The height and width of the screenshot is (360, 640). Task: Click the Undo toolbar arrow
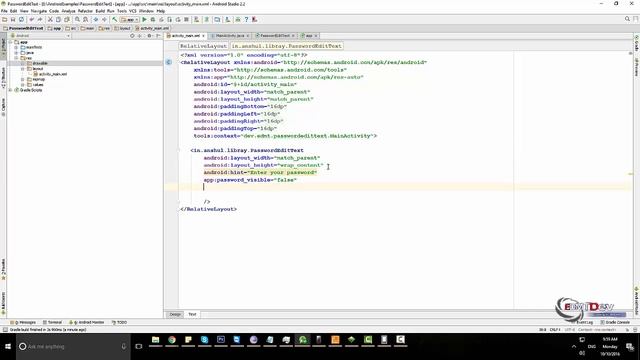pyautogui.click(x=31, y=19)
